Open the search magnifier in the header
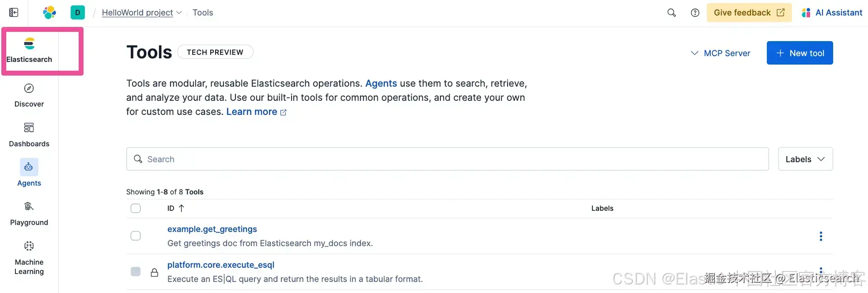 point(671,13)
